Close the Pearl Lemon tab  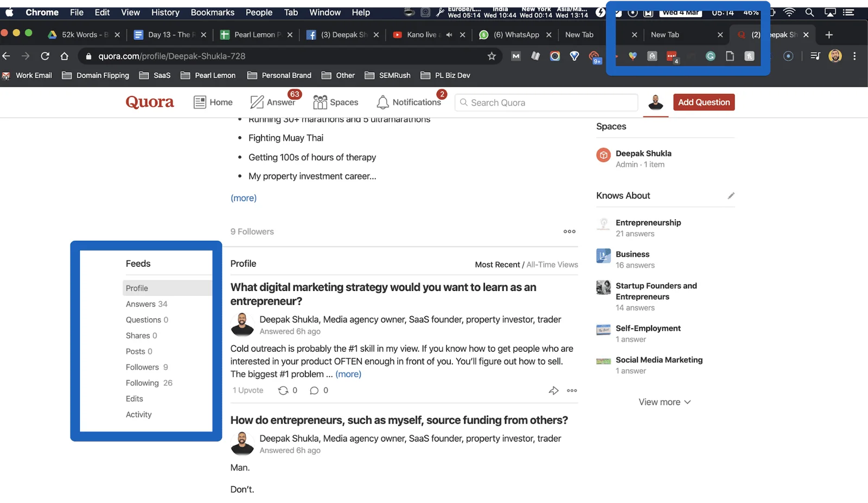click(x=290, y=35)
